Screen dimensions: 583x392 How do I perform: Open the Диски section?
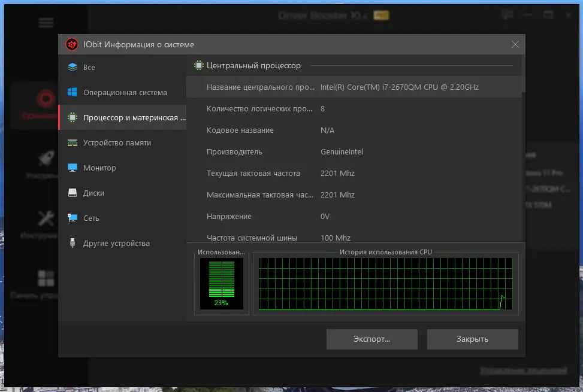122,193
